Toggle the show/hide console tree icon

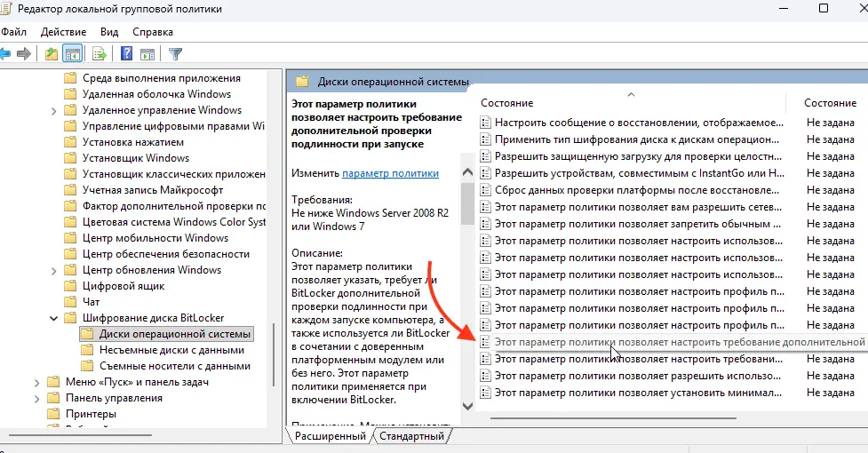point(73,54)
